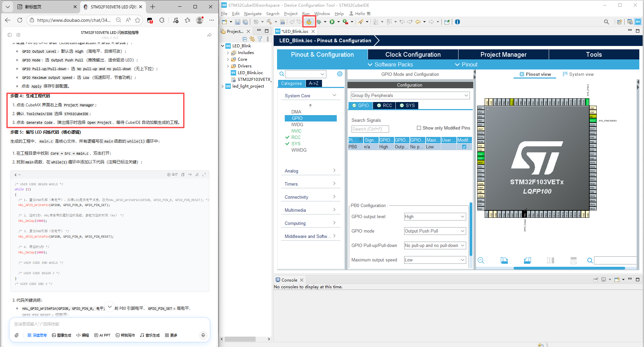Click the Open Perspective icon

(x=619, y=22)
